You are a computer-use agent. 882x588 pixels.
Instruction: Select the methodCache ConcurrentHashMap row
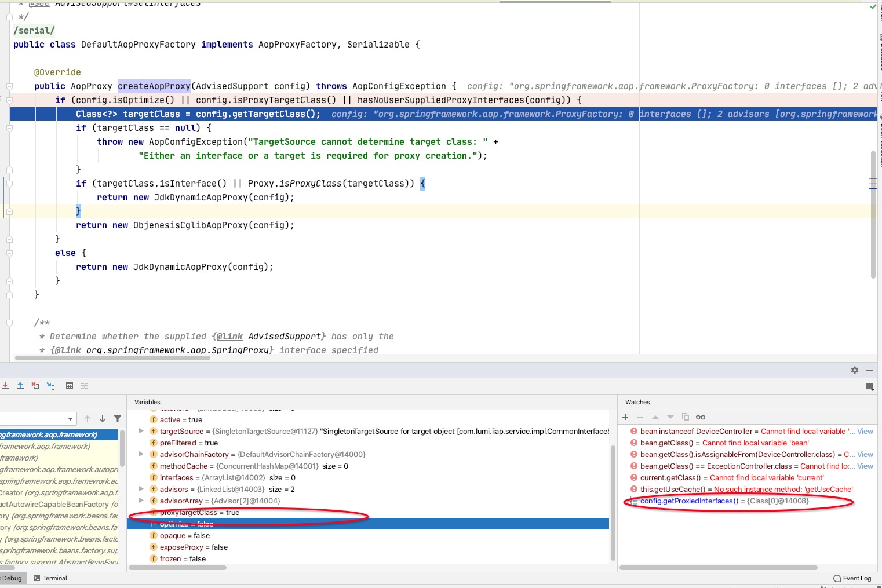pyautogui.click(x=368, y=466)
